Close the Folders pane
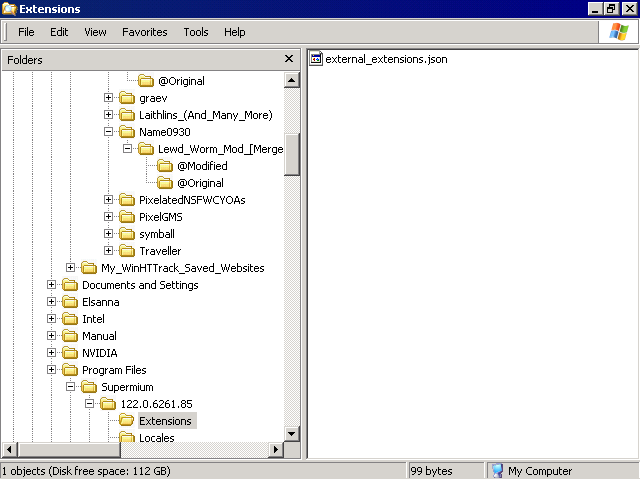640x480 pixels. coord(289,59)
